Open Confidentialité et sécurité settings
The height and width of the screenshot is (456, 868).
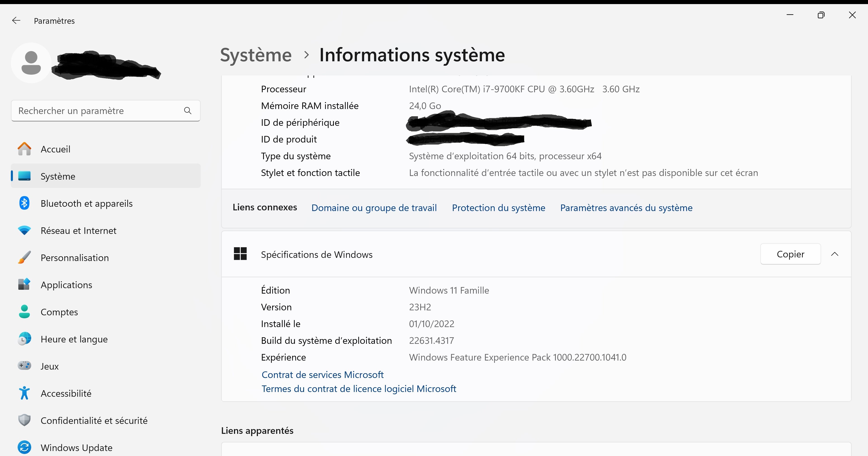[x=94, y=420]
